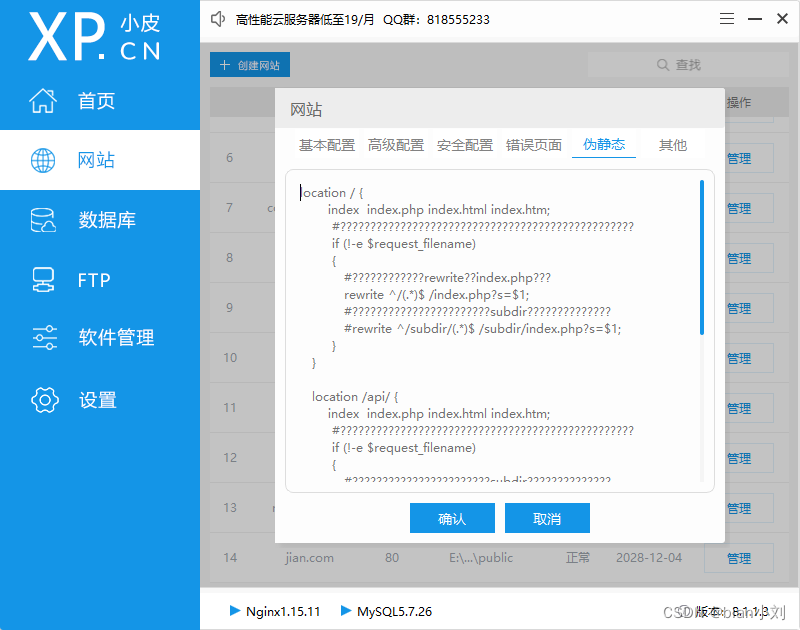This screenshot has width=800, height=630.
Task: Close the application window
Action: click(782, 19)
